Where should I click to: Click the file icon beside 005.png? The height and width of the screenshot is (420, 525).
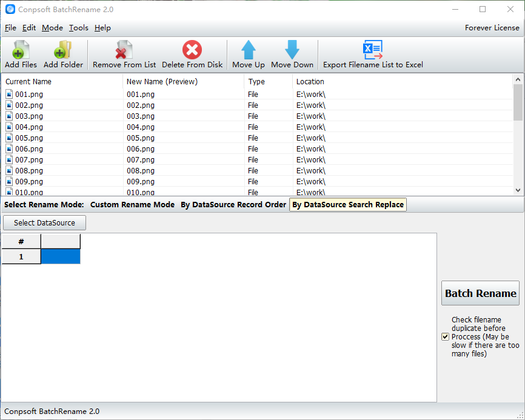9,138
